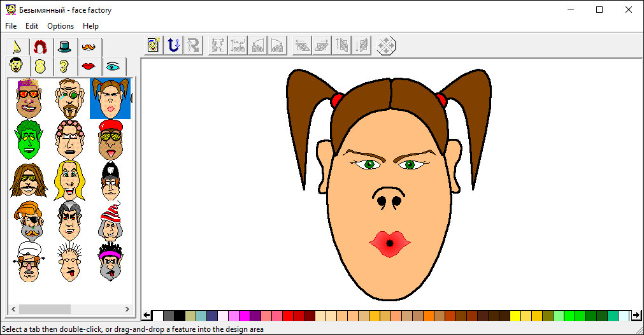Click the skew right toolbar icon
This screenshot has height=335, width=644.
[x=322, y=45]
